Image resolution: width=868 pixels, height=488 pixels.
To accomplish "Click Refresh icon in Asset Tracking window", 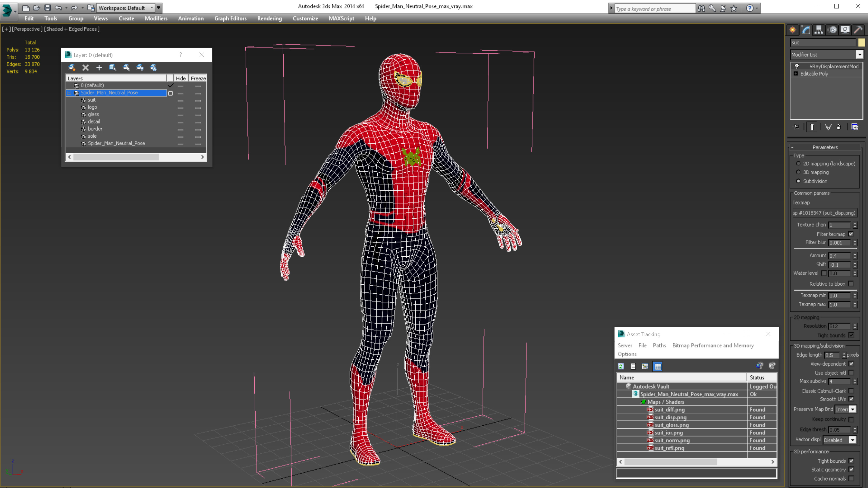I will 621,366.
